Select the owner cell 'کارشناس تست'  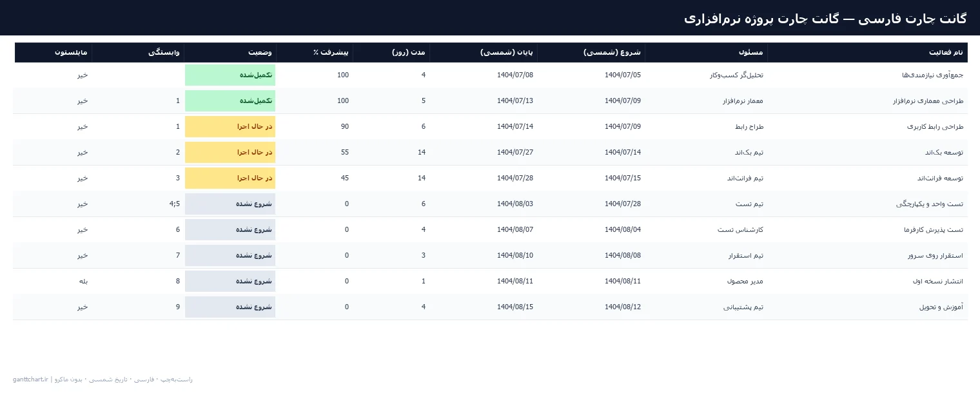[x=741, y=229]
